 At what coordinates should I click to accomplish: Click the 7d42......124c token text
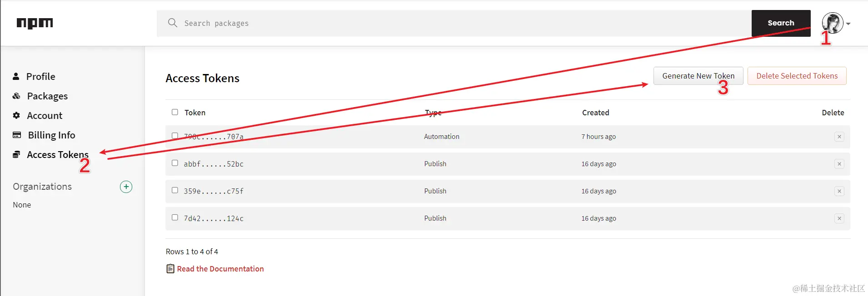(214, 218)
